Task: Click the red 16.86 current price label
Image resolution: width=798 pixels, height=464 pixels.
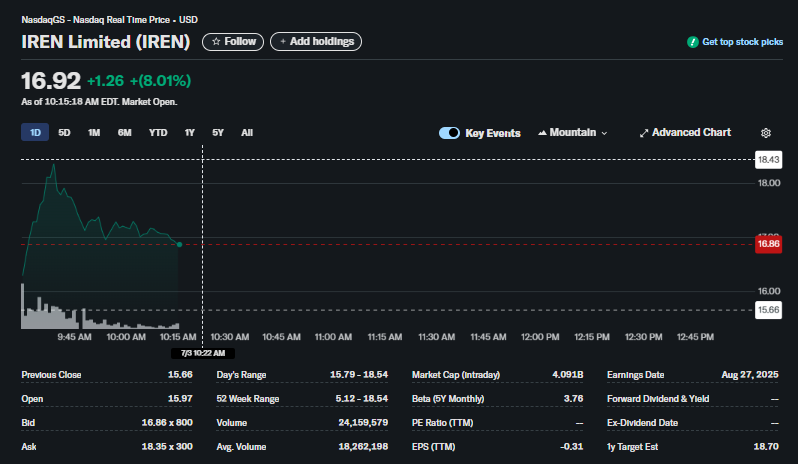Action: click(x=768, y=244)
